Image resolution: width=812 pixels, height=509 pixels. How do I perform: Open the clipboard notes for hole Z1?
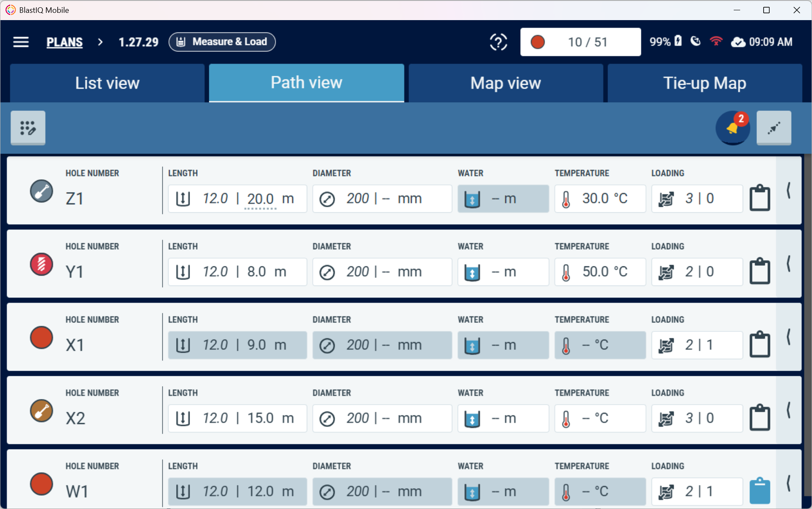pyautogui.click(x=760, y=198)
